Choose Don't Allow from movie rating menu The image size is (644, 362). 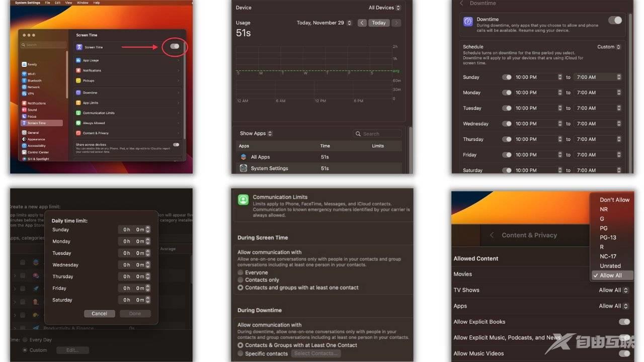pos(614,200)
